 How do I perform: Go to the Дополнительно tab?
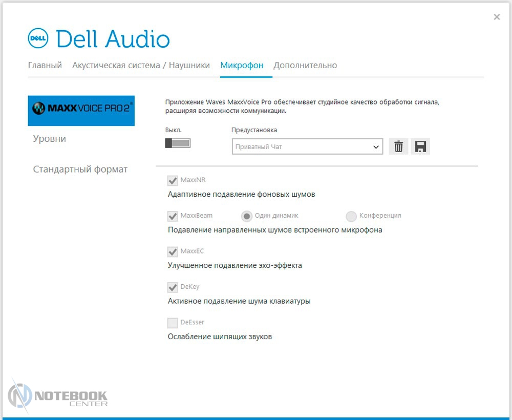(305, 65)
